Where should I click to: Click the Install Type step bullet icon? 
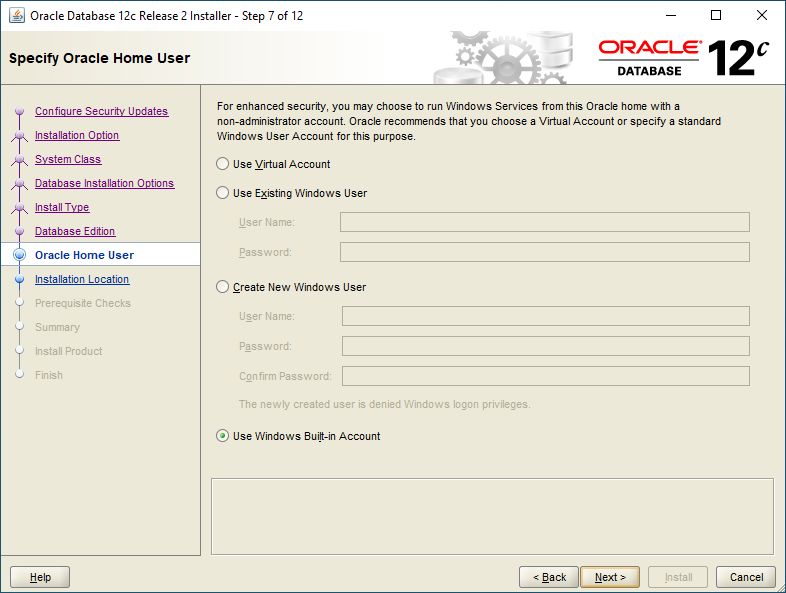[20, 207]
